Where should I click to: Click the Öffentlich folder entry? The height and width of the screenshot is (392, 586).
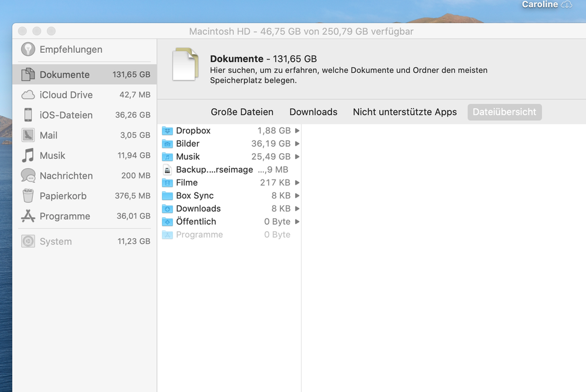click(x=196, y=221)
